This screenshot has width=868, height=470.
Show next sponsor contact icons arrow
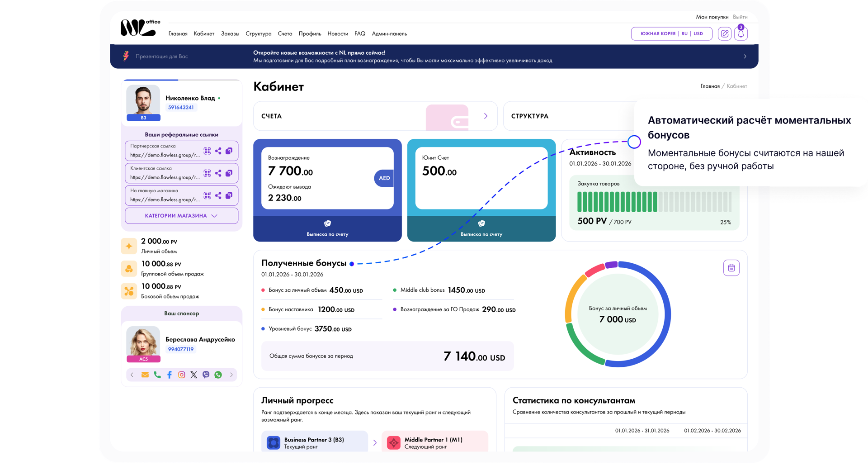[x=231, y=375]
